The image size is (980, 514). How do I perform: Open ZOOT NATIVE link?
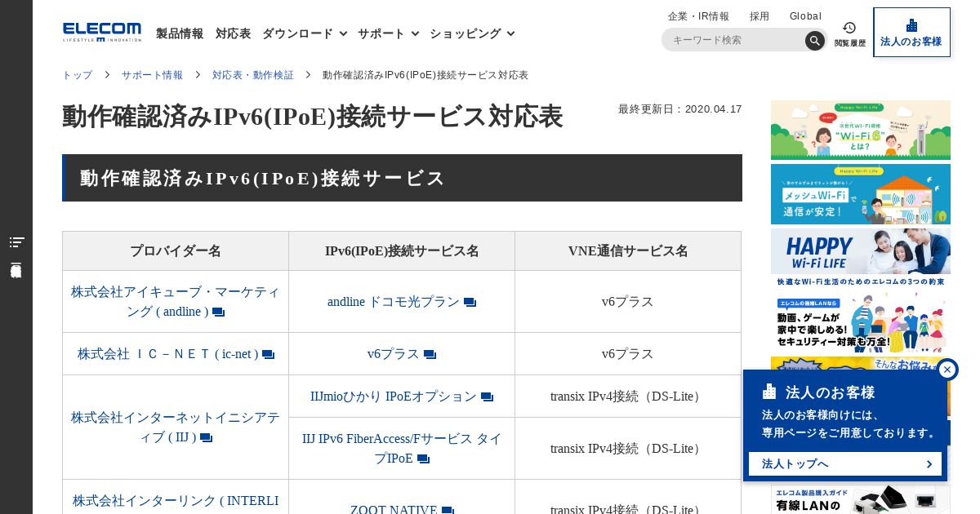tap(394, 510)
